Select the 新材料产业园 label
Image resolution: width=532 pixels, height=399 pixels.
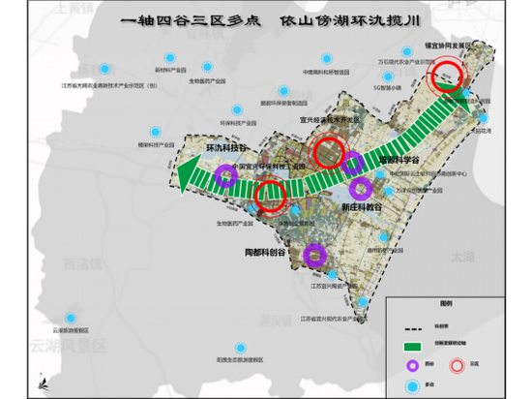pyautogui.click(x=170, y=70)
